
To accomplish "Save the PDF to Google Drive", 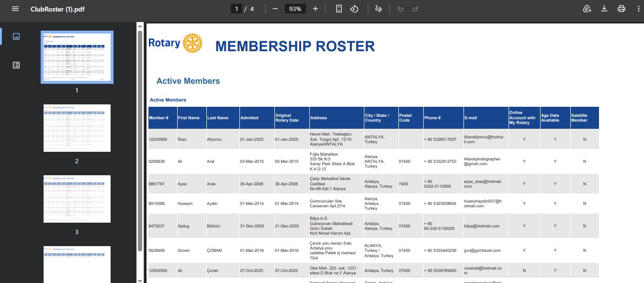I will pos(587,9).
